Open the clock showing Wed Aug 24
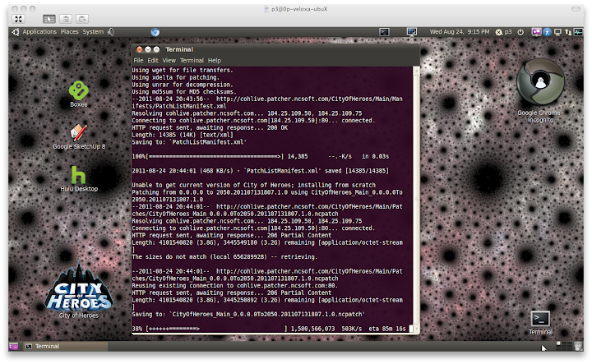Screen dimensions: 592x364 click(460, 32)
